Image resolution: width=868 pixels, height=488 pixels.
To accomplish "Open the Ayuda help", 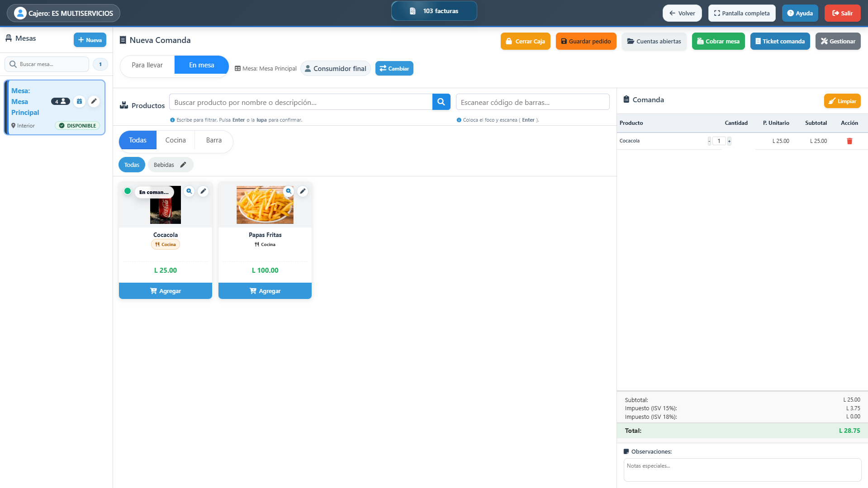I will coord(800,13).
